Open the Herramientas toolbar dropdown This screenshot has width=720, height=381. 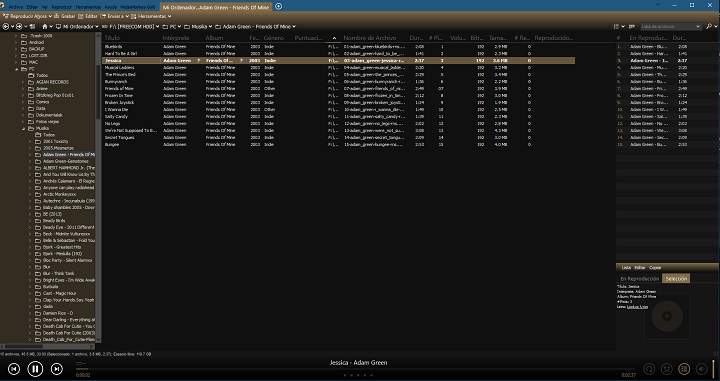point(152,16)
